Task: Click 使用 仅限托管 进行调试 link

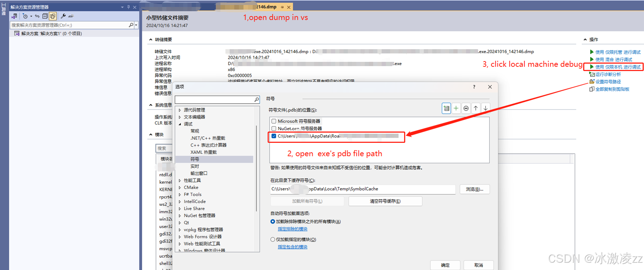Action: pos(618,52)
